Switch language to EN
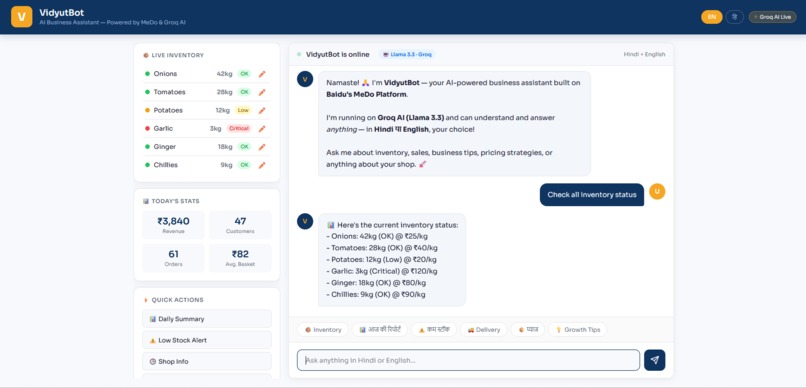Image resolution: width=806 pixels, height=388 pixels. click(x=711, y=17)
